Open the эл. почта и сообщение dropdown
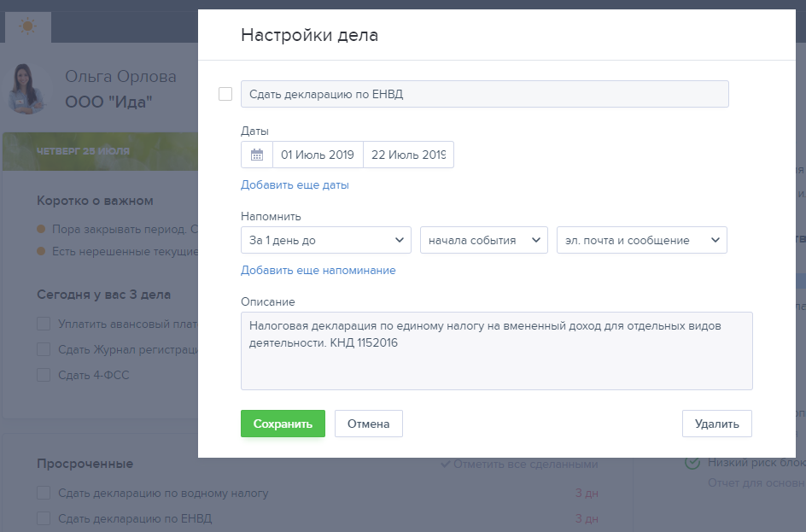806x532 pixels. tap(641, 240)
